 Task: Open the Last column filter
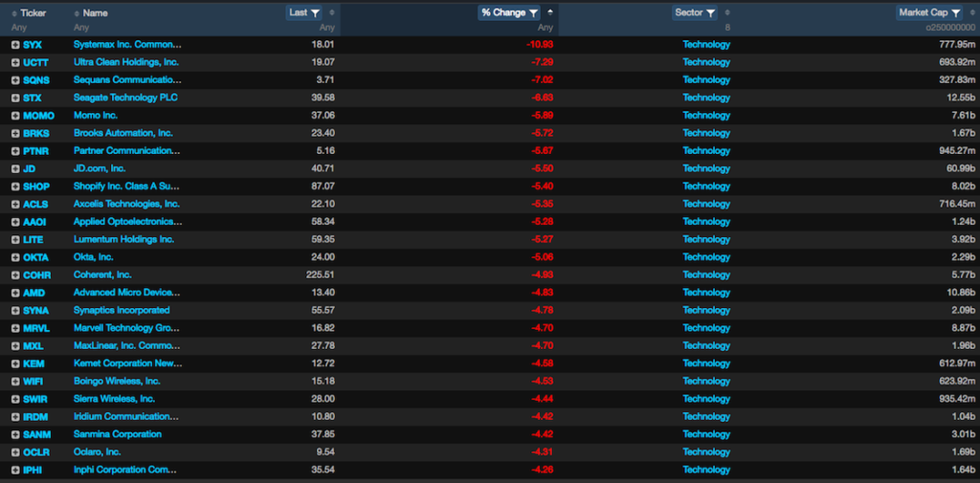pos(305,12)
